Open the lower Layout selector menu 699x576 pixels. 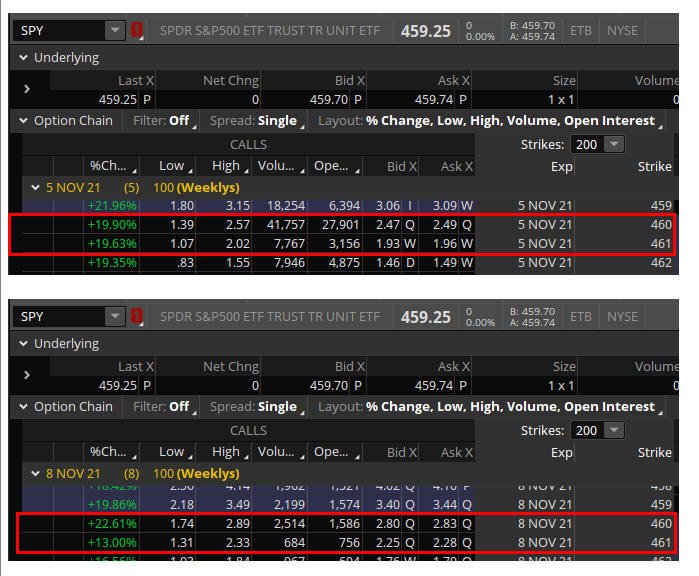click(x=490, y=407)
